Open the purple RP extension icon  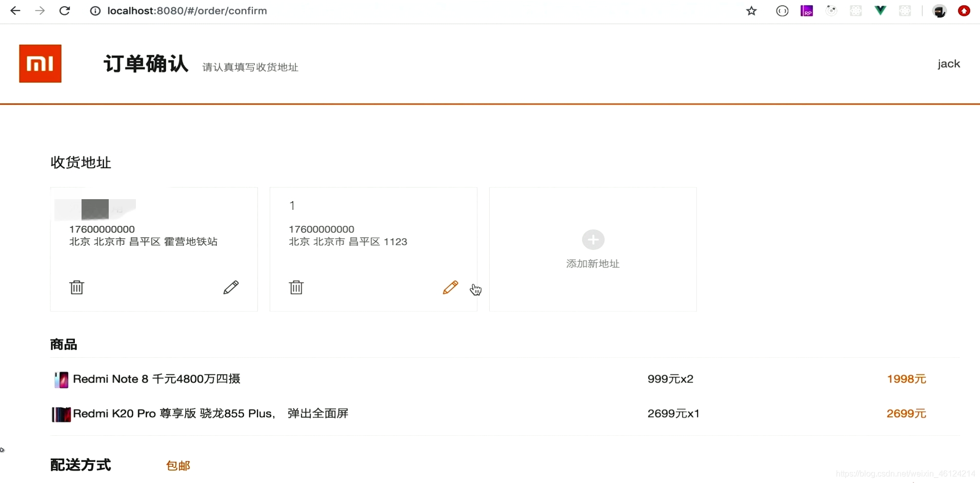(807, 11)
